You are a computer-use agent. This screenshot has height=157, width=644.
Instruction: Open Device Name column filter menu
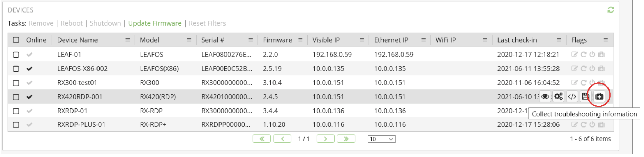[127, 40]
